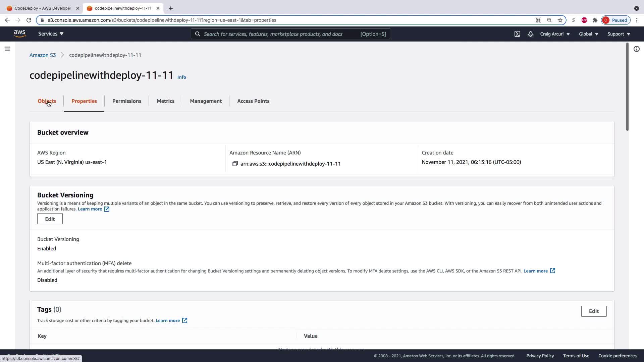Screen dimensions: 644x362
Task: Open the Management tab
Action: 206,101
